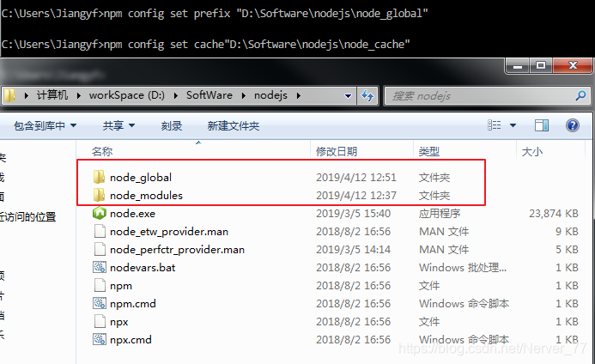This screenshot has height=364, width=595.
Task: Select the npx.cmd file name
Action: point(131,340)
